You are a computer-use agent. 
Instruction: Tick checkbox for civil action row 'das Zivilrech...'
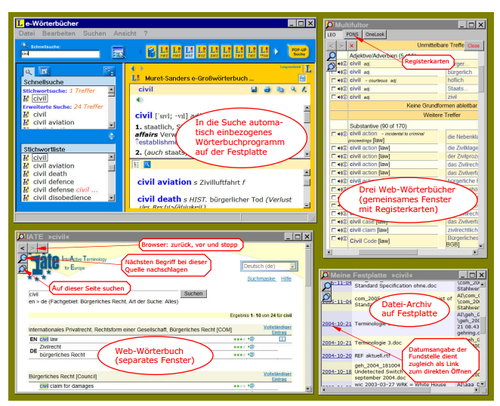333,164
